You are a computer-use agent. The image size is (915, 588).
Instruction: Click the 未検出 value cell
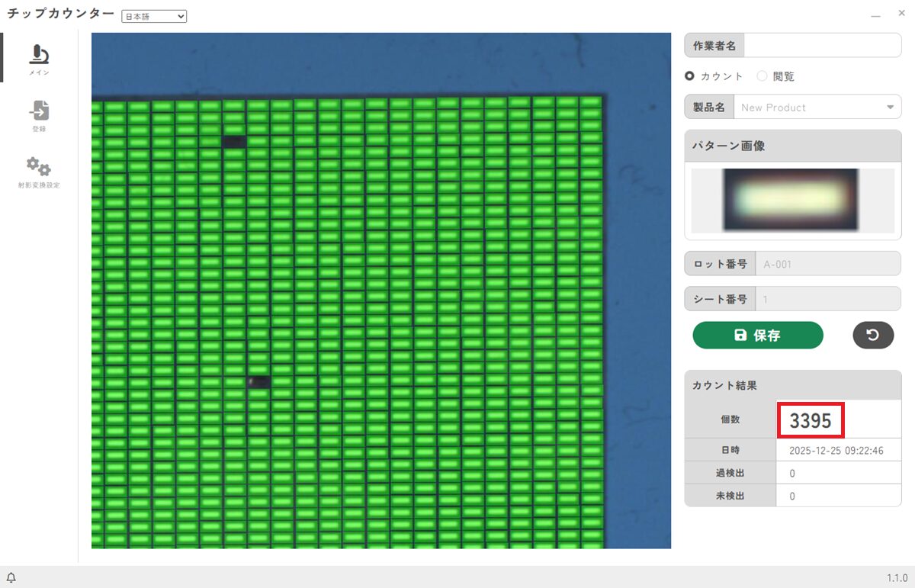tap(838, 496)
